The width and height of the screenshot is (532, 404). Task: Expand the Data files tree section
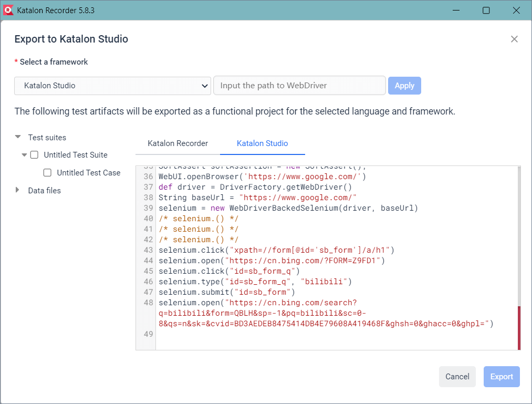coord(17,190)
